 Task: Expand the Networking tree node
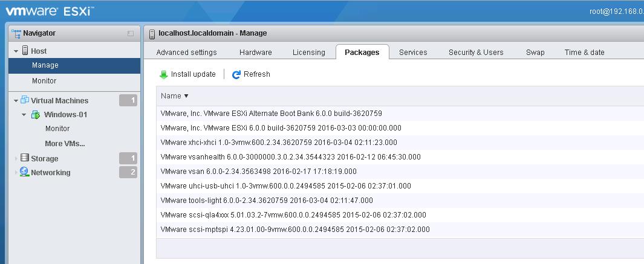tap(16, 173)
